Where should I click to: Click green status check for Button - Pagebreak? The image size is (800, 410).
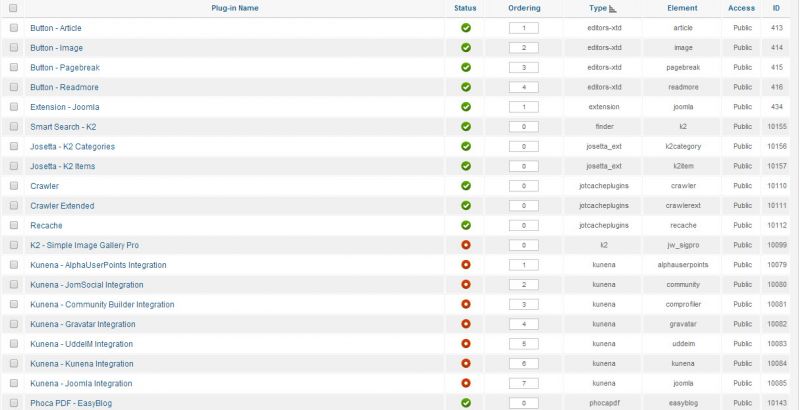click(465, 67)
